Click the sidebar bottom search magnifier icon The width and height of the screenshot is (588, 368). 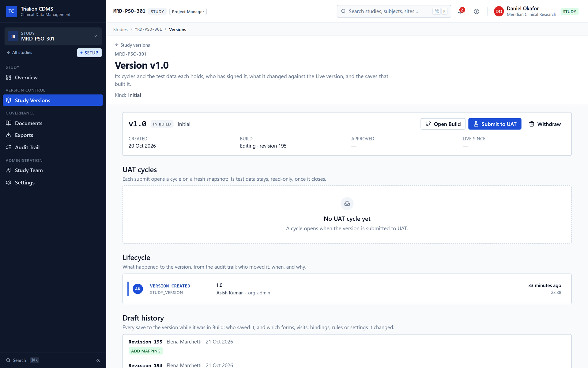click(8, 360)
